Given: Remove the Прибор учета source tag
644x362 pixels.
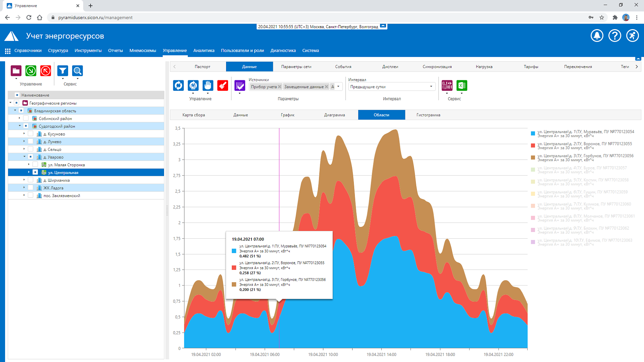Looking at the screenshot, I should click(x=280, y=87).
